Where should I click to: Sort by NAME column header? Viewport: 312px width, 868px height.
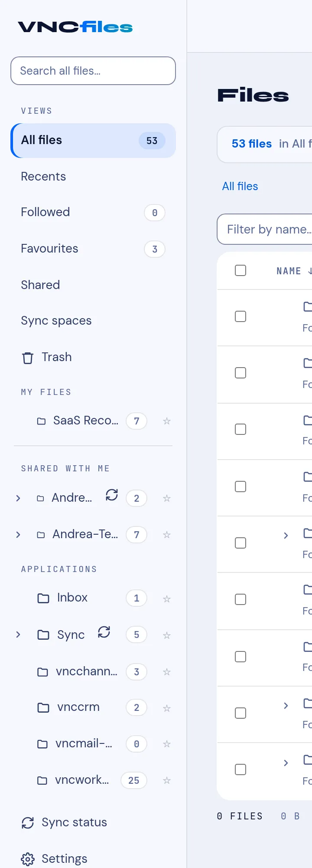pyautogui.click(x=294, y=271)
